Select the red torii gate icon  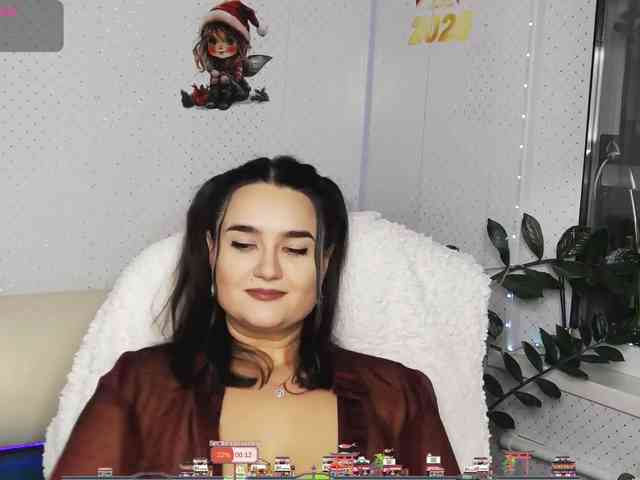coord(517,463)
